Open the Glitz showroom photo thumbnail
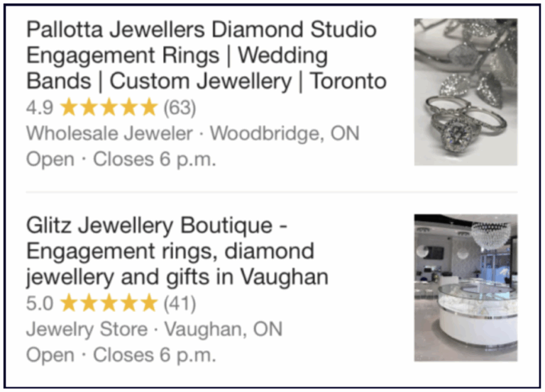The width and height of the screenshot is (545, 392). (466, 288)
